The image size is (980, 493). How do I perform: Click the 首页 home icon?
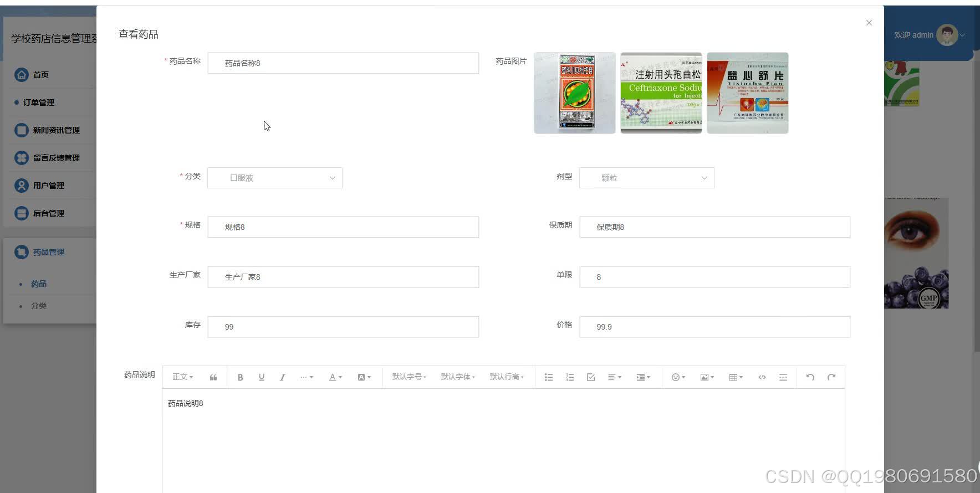click(x=21, y=75)
